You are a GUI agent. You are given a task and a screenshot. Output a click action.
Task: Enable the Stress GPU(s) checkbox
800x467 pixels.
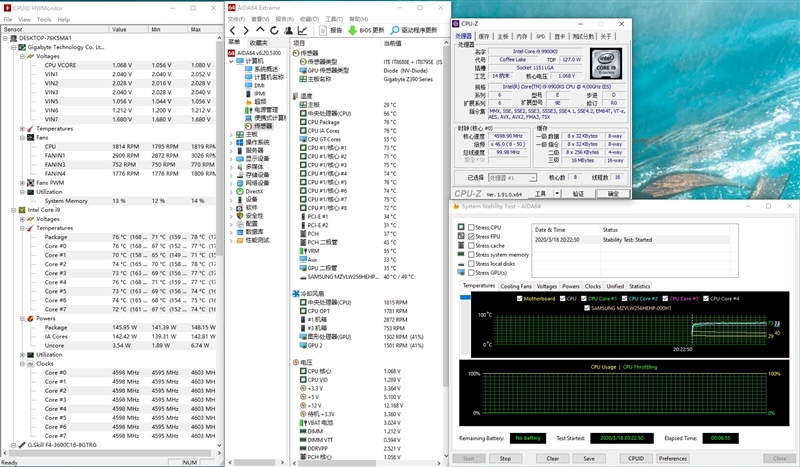click(471, 273)
